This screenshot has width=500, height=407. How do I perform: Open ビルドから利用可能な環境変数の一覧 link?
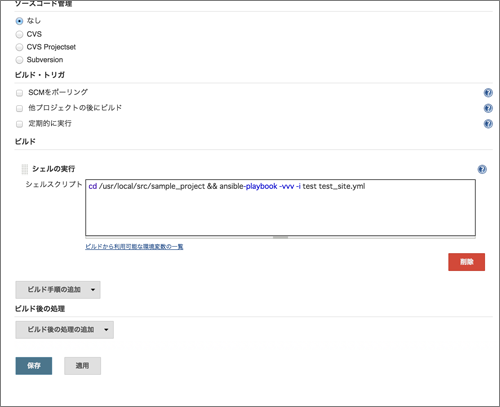(x=134, y=247)
